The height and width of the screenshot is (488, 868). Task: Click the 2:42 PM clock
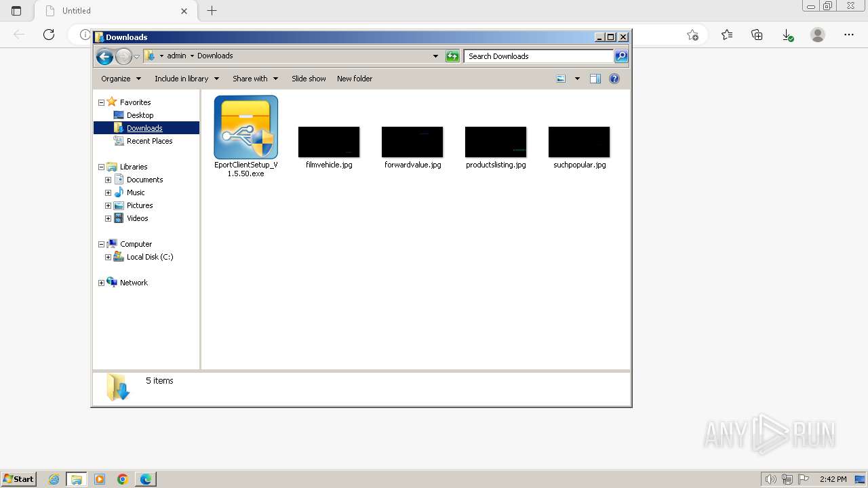833,479
